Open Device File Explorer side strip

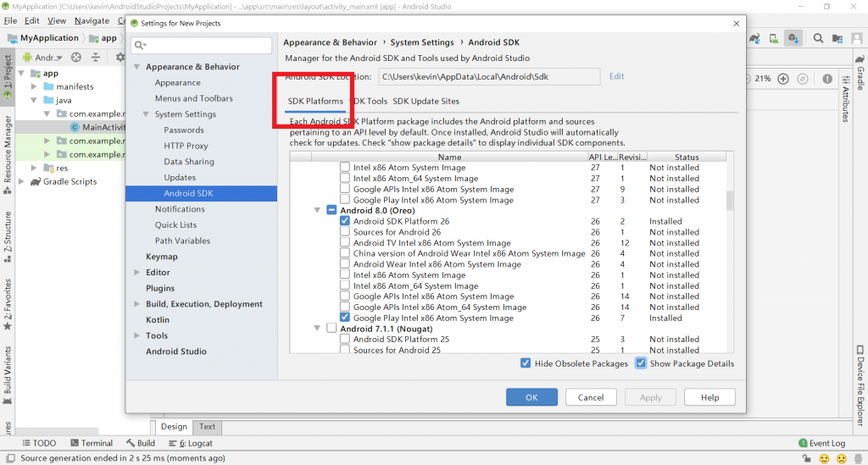(x=860, y=385)
